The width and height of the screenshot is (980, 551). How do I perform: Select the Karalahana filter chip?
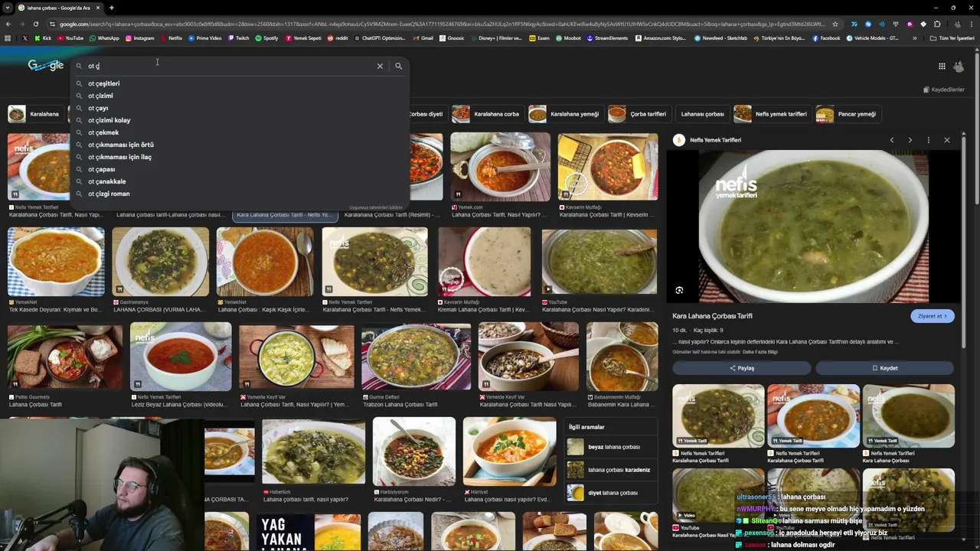pyautogui.click(x=35, y=114)
